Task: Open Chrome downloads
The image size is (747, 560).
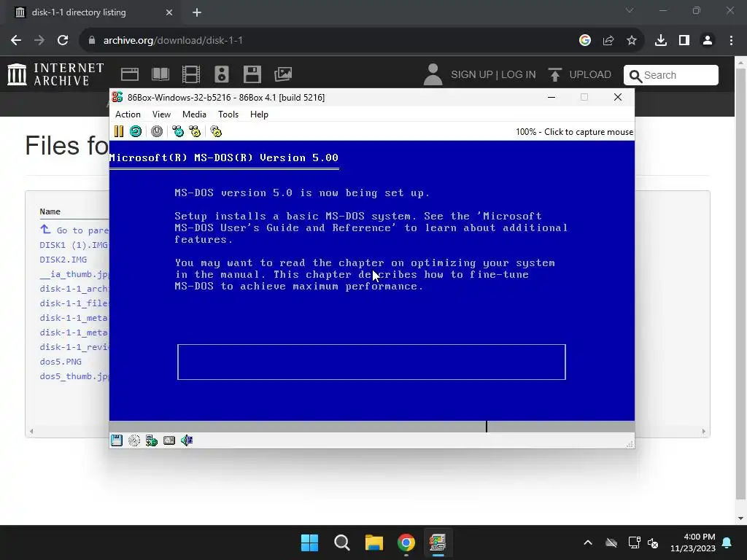Action: click(661, 41)
